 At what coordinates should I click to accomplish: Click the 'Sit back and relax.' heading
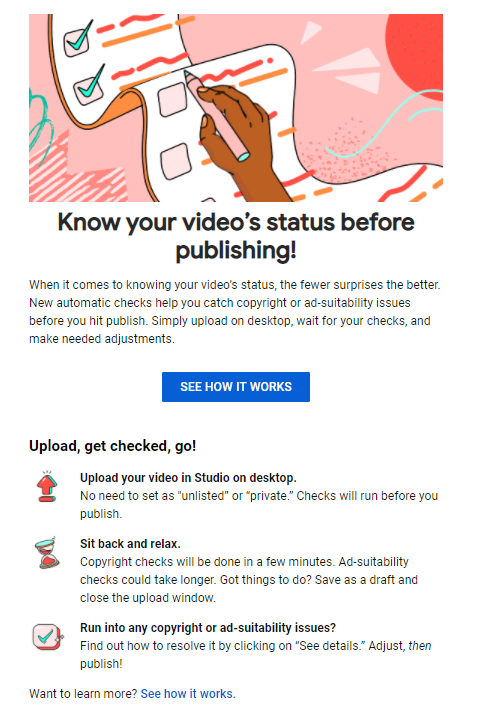(x=130, y=544)
